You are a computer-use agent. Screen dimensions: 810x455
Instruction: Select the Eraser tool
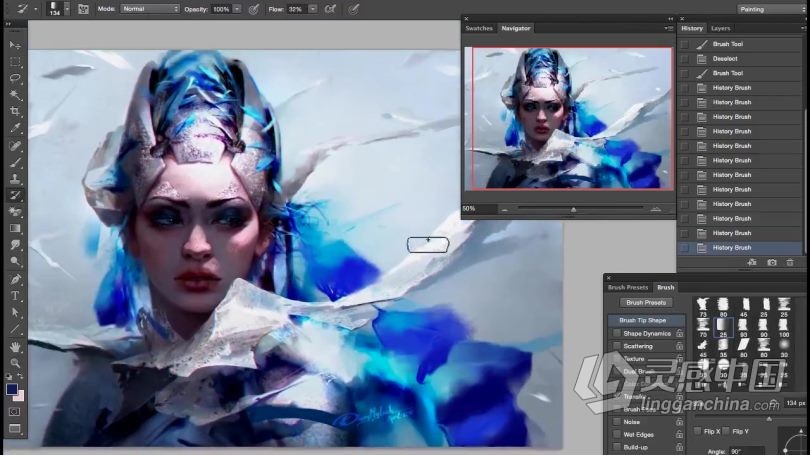coord(15,212)
